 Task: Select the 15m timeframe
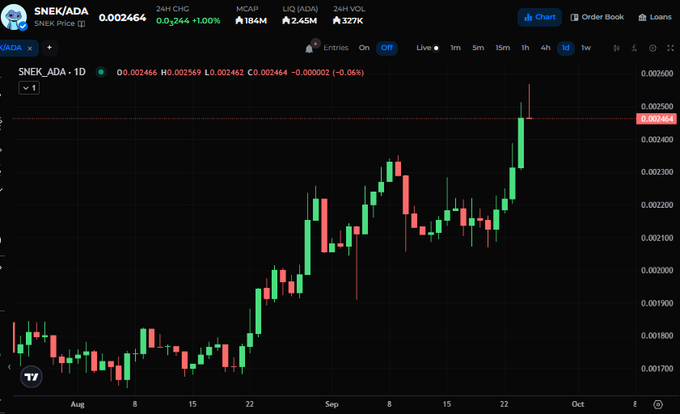coord(503,48)
